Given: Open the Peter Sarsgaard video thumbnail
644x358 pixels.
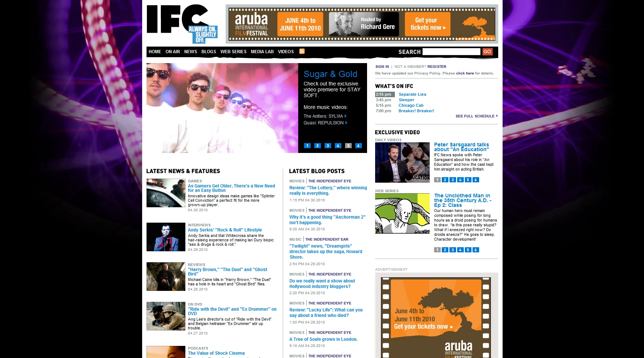Looking at the screenshot, I should click(402, 162).
